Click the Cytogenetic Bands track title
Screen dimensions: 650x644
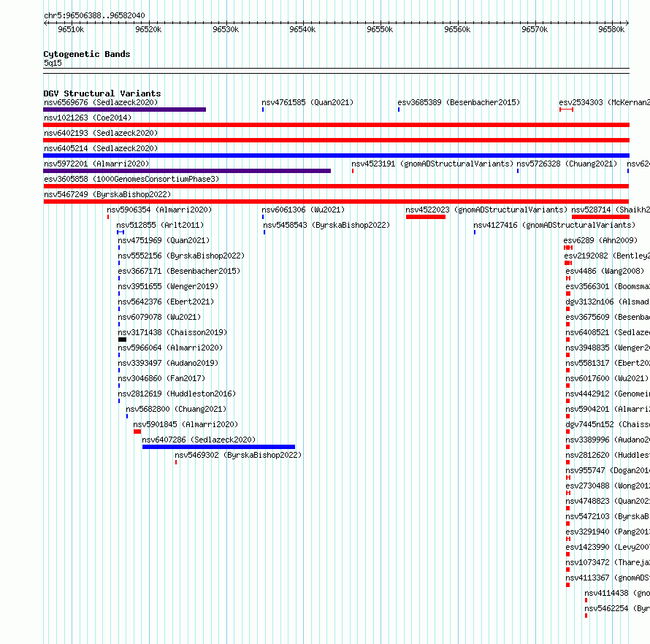coord(87,54)
